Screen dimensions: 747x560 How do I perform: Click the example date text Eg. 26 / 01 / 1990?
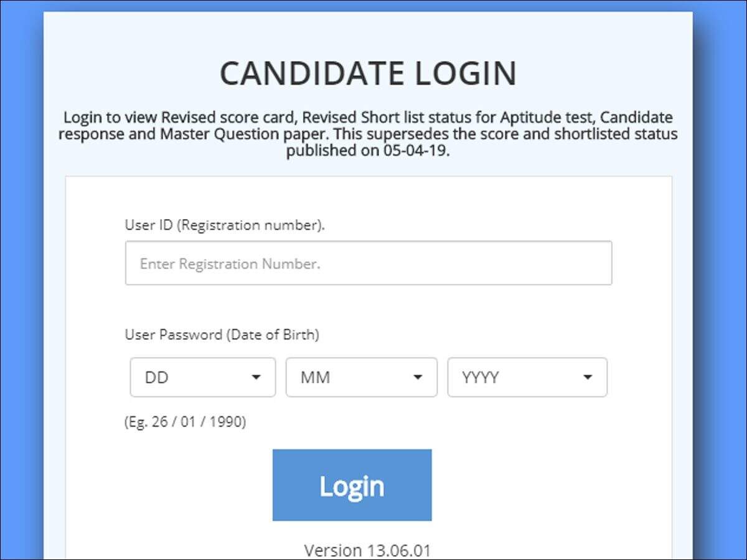tap(186, 422)
